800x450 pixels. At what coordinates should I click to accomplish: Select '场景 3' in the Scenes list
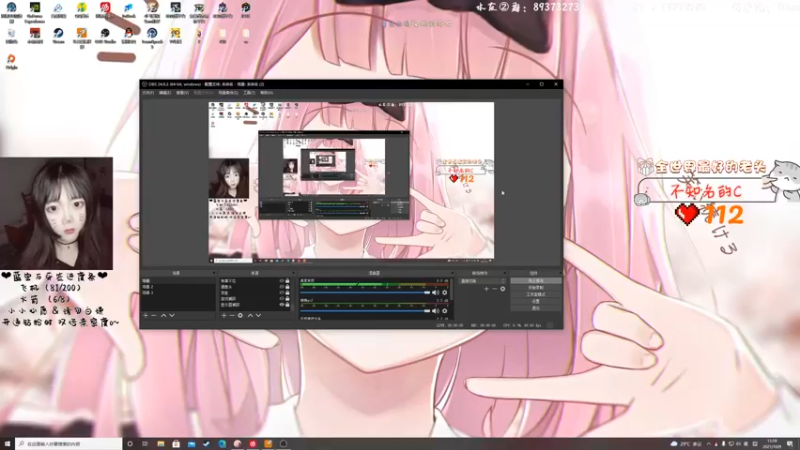(x=178, y=293)
